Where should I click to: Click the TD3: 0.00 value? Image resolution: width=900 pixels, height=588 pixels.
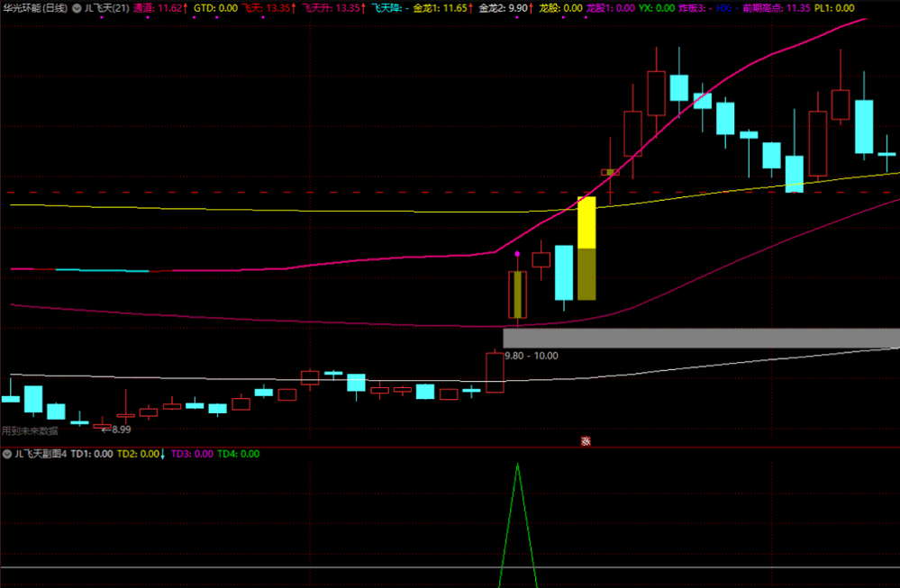[192, 455]
